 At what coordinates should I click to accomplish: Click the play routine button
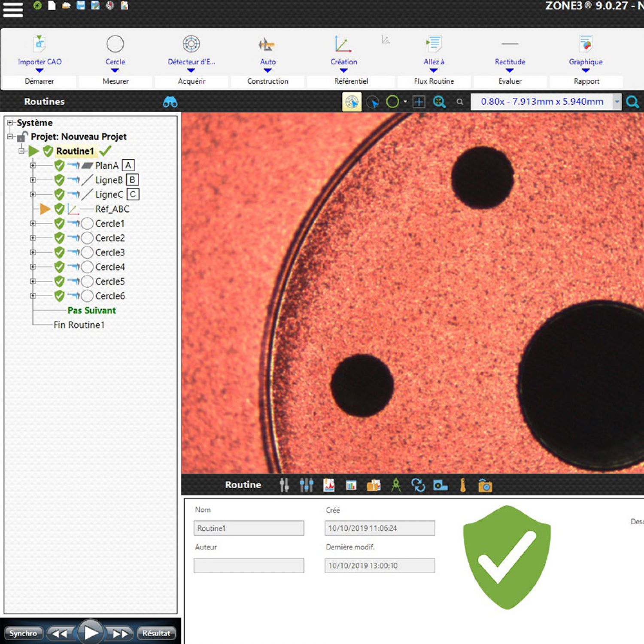(x=91, y=632)
